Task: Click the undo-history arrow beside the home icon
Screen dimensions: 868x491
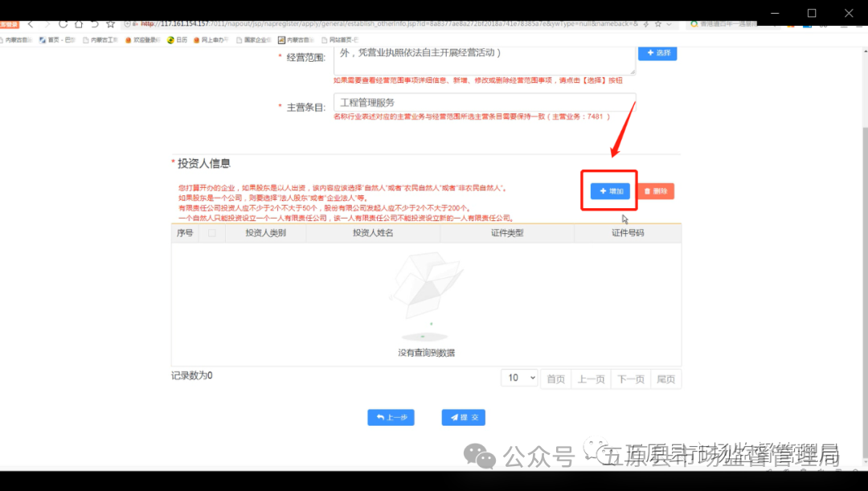Action: coord(94,24)
